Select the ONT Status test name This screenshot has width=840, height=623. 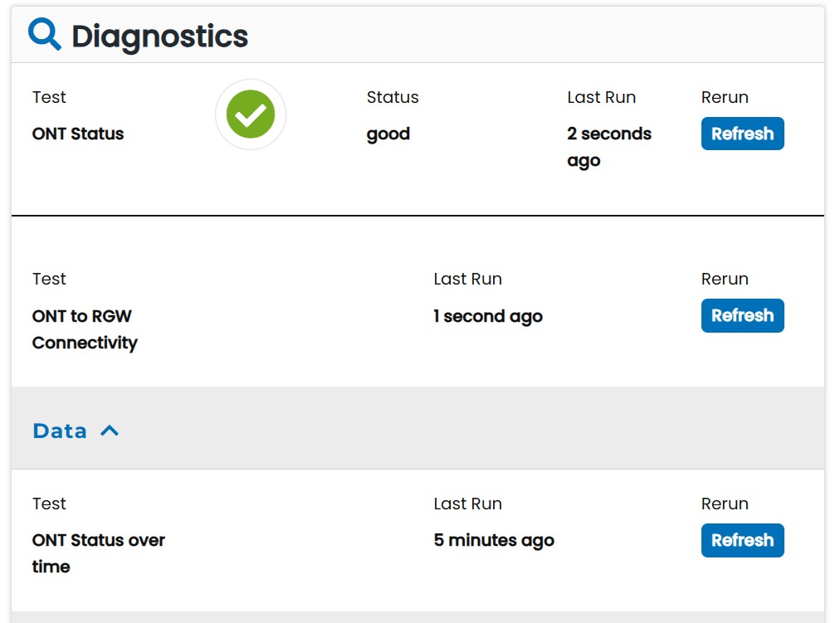(78, 134)
